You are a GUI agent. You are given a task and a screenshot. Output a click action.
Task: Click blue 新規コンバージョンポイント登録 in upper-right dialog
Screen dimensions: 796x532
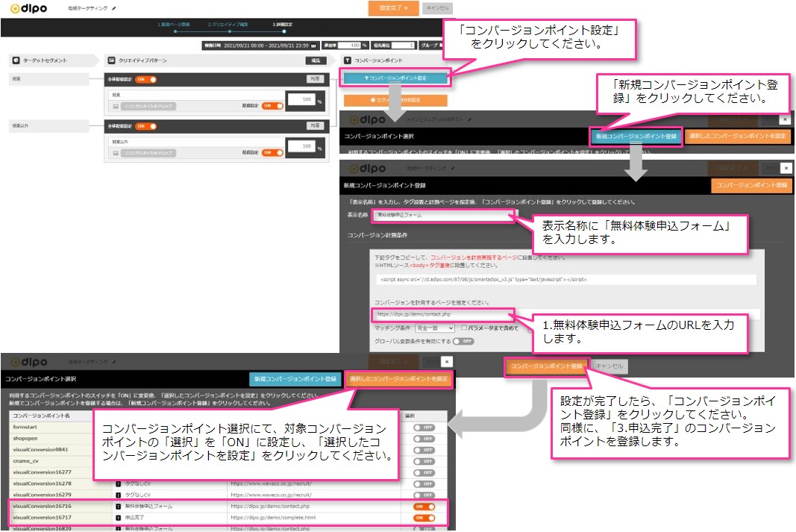(636, 136)
